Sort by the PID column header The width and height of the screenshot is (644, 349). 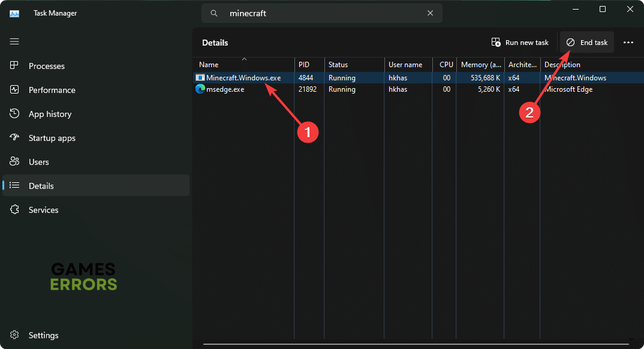tap(305, 65)
